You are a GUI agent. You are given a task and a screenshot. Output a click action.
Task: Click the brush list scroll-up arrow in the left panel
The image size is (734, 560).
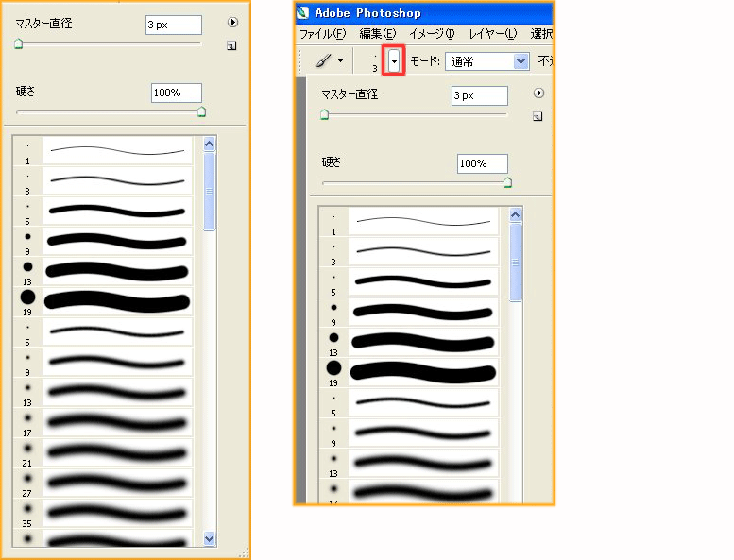coord(210,144)
